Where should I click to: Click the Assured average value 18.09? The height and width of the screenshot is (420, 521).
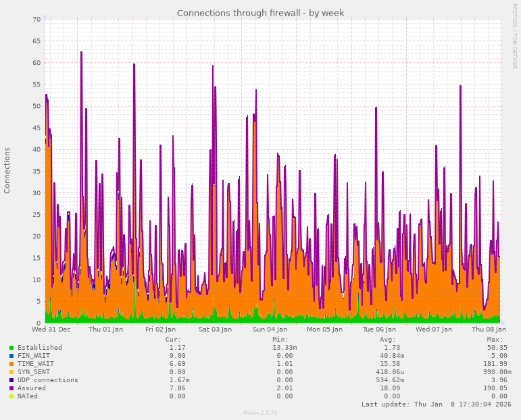tap(390, 388)
